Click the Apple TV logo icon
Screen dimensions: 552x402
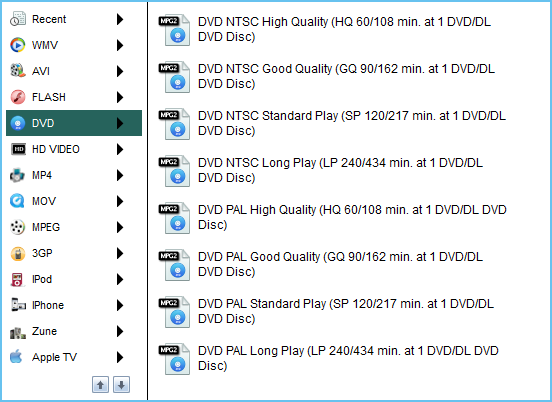16,357
